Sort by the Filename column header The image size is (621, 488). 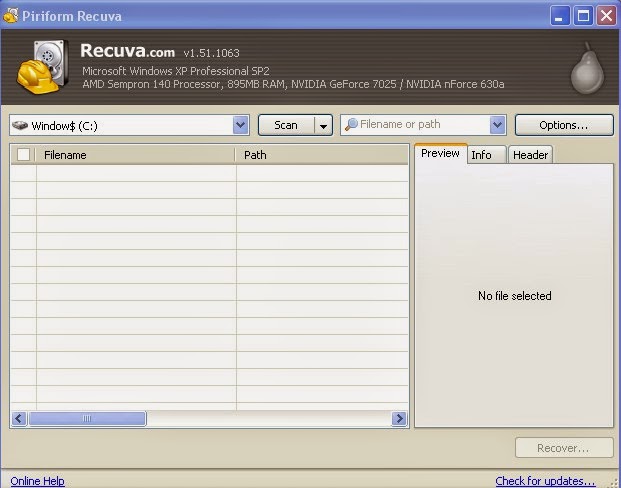[x=135, y=154]
